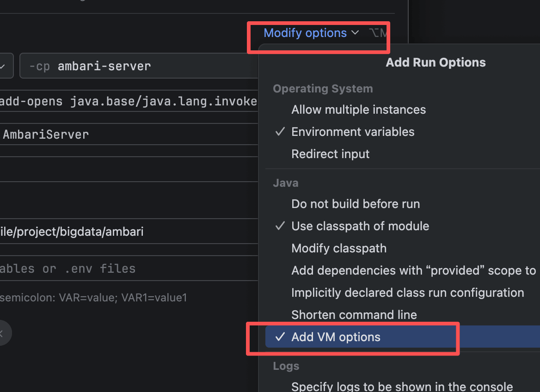Viewport: 540px width, 392px height.
Task: Click the working directory path field
Action: pos(129,232)
